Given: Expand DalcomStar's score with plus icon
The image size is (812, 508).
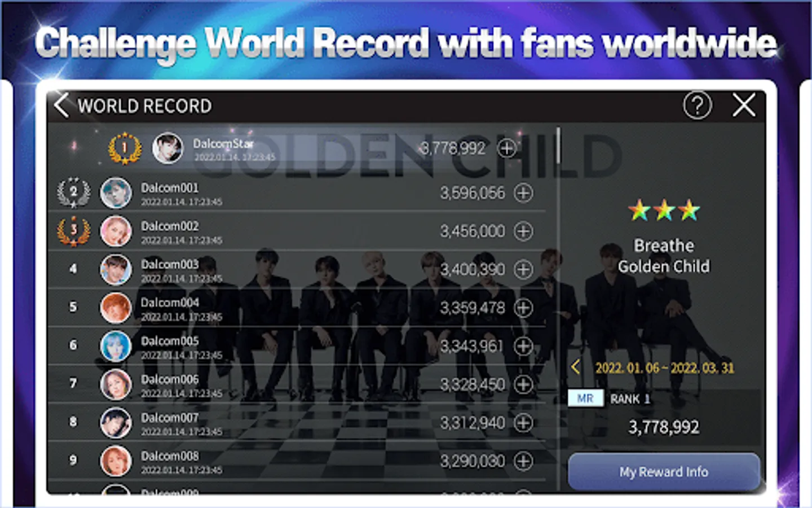Looking at the screenshot, I should click(x=507, y=148).
